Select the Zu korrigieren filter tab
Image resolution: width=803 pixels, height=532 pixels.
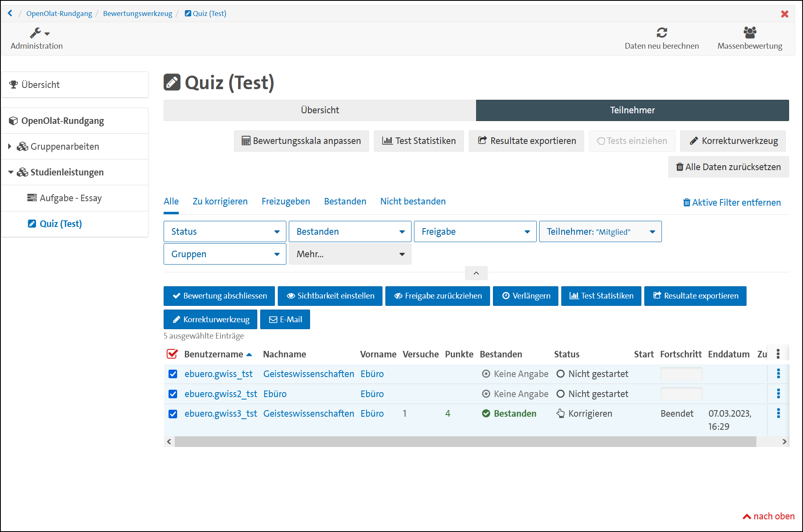tap(220, 201)
